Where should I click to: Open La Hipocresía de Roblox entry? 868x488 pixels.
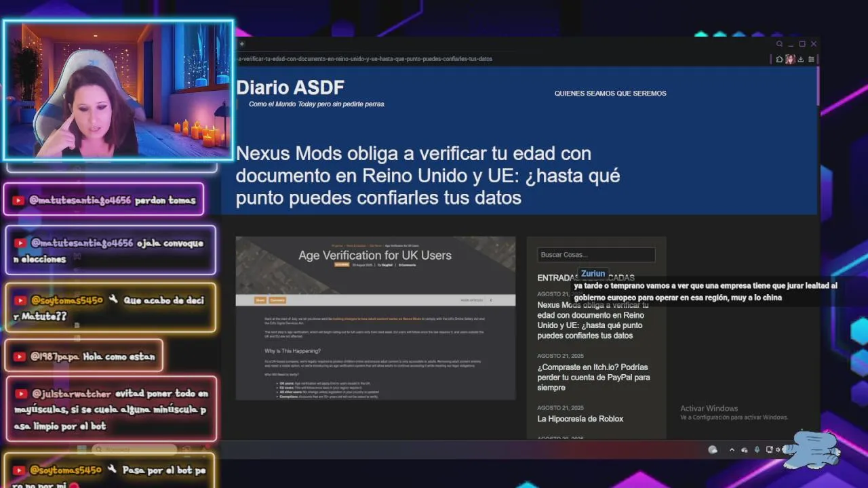click(x=580, y=419)
